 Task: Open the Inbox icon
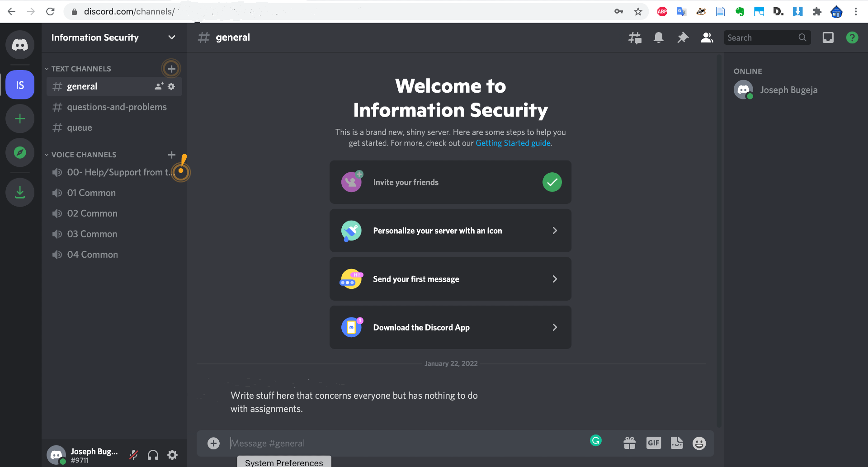828,38
